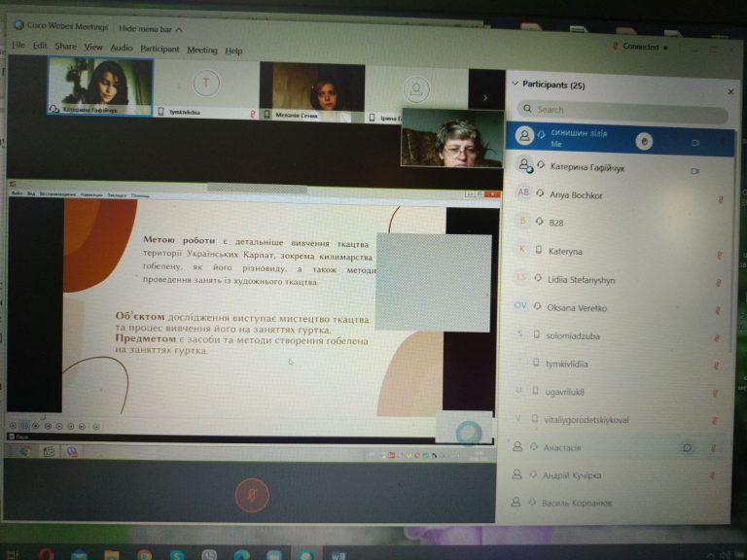Toggle my camera icon in participant row
The height and width of the screenshot is (560, 747).
coord(695,142)
